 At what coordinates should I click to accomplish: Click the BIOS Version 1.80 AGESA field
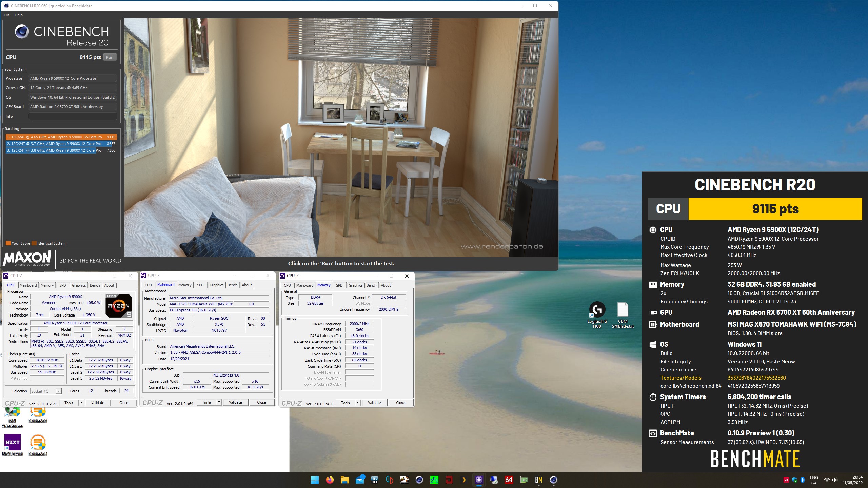(x=219, y=352)
